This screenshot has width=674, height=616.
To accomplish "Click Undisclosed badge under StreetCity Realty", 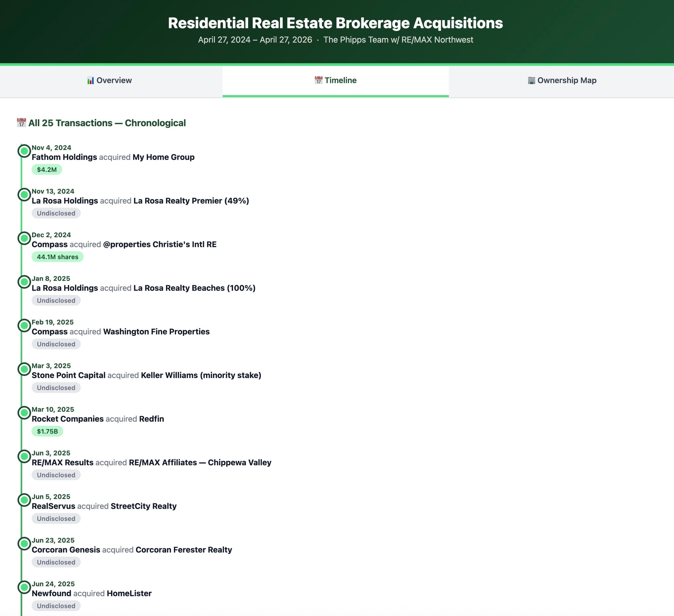I will [56, 518].
